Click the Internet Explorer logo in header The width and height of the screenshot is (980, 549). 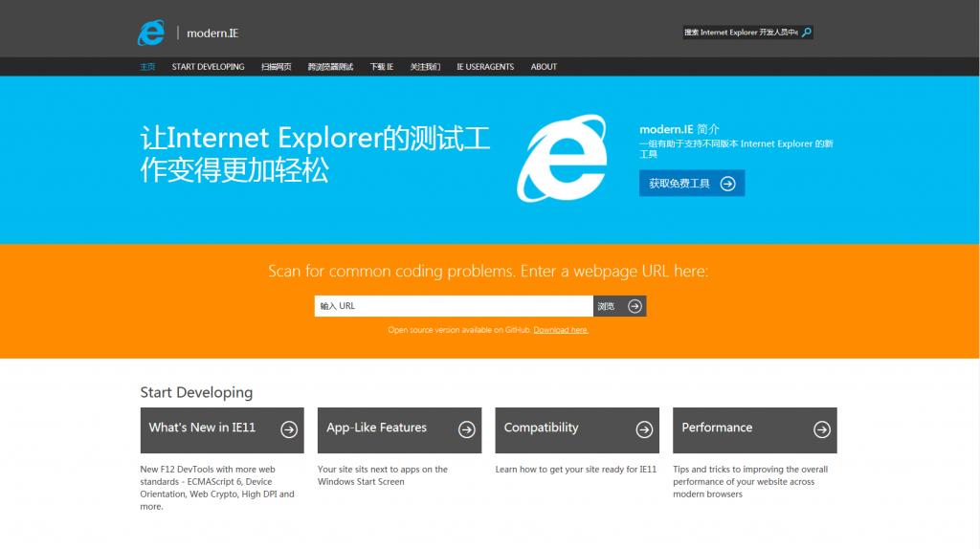point(151,33)
